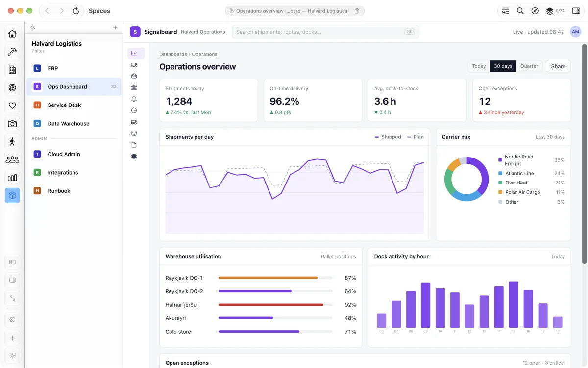The width and height of the screenshot is (588, 368).
Task: Open the Data Warehouse site
Action: click(x=74, y=124)
